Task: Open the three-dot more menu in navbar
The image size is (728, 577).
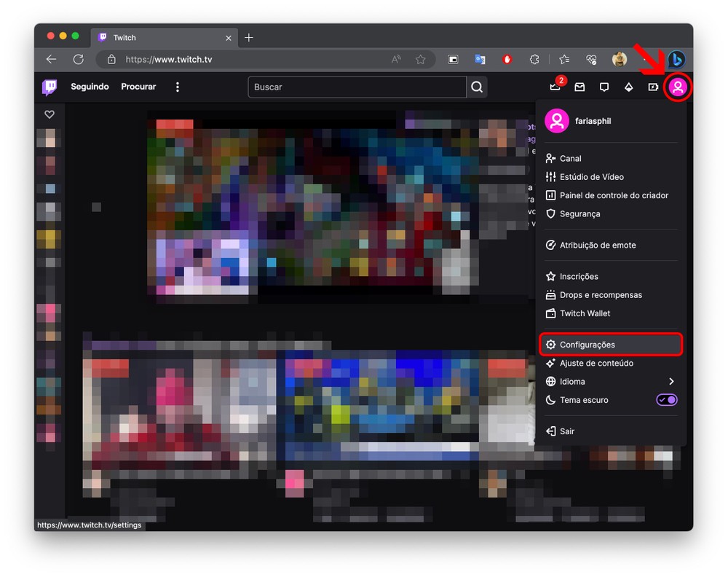Action: (177, 87)
